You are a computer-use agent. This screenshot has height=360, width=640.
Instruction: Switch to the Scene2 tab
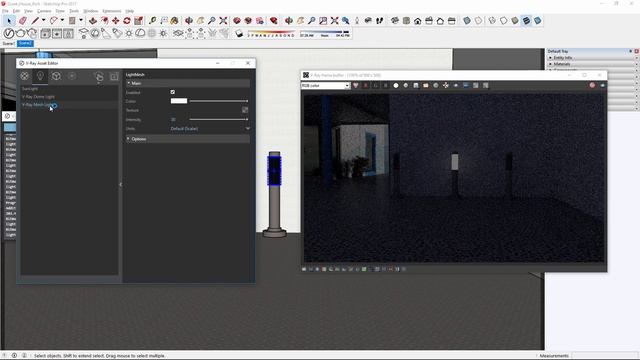coord(25,43)
